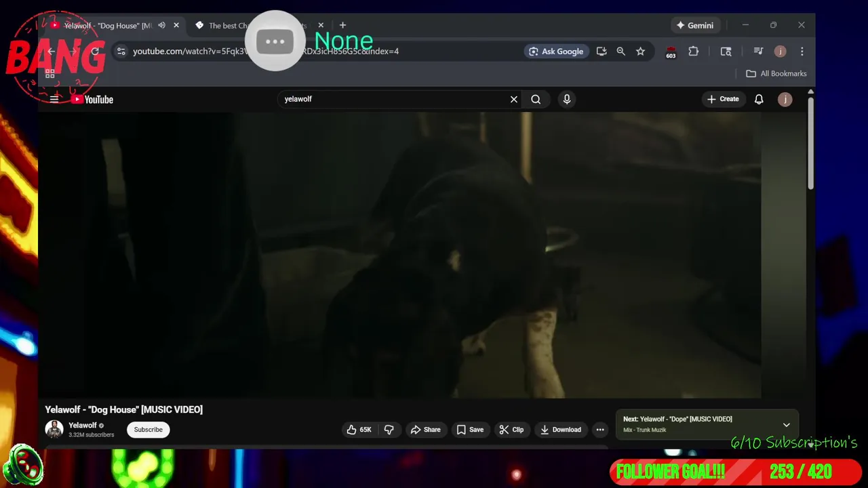Mute the tab audio speaker icon
Image resolution: width=868 pixels, height=488 pixels.
pyautogui.click(x=161, y=26)
